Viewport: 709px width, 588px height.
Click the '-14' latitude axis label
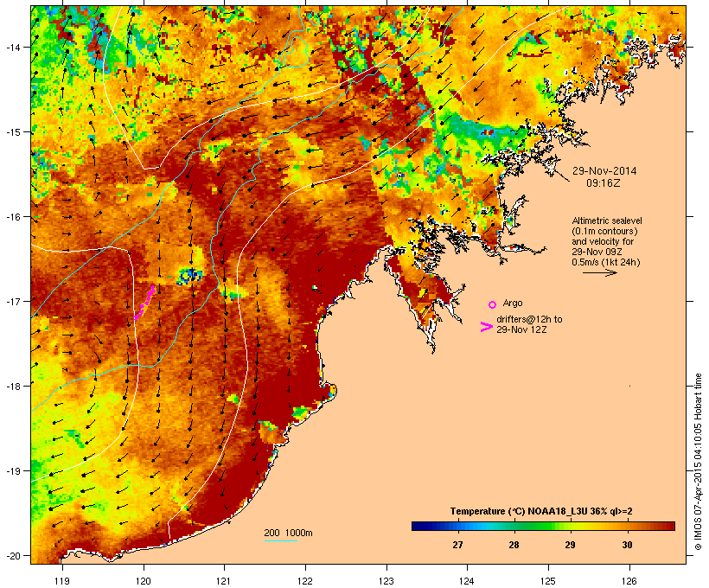(x=13, y=47)
